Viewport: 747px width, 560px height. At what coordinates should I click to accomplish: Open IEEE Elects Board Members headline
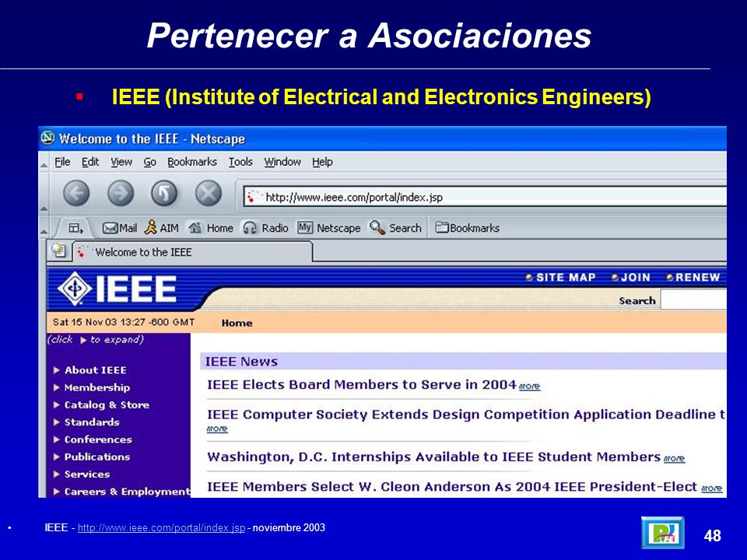tap(362, 385)
